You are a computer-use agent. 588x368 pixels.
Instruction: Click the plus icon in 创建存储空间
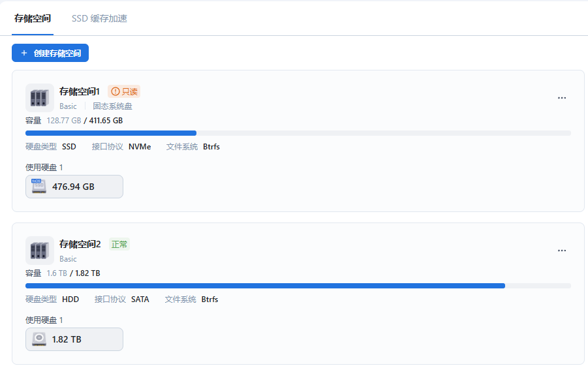click(x=24, y=53)
